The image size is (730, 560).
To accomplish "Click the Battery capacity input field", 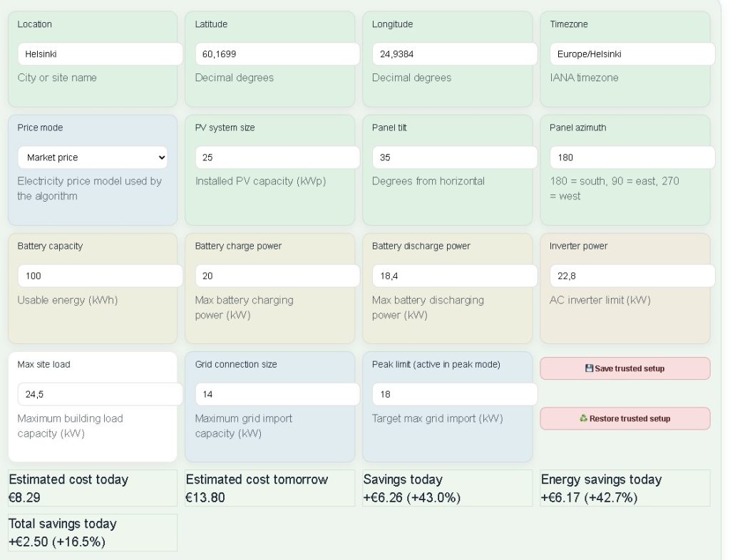I will point(100,276).
